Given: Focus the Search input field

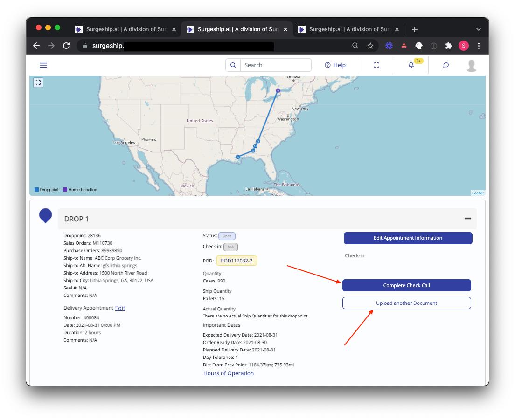Looking at the screenshot, I should point(276,65).
